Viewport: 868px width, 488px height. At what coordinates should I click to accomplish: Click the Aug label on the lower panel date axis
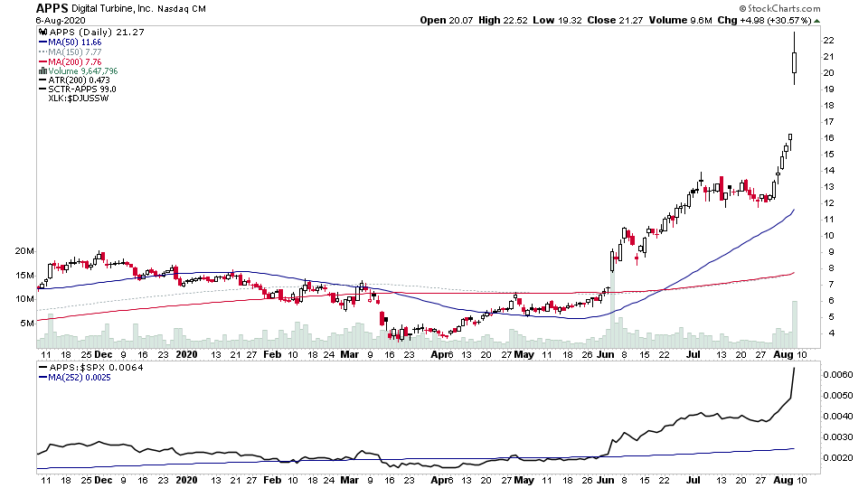click(783, 480)
